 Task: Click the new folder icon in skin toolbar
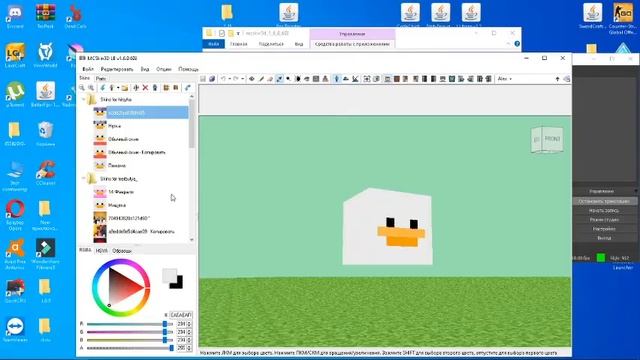point(124,88)
